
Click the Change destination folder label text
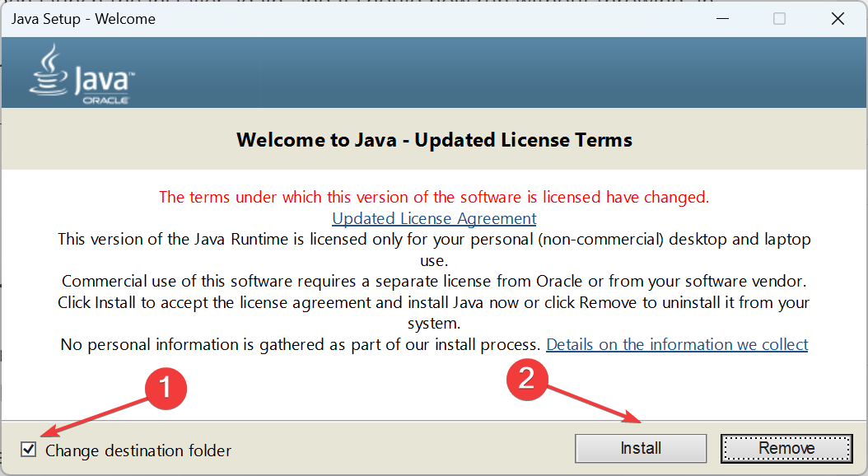[138, 450]
